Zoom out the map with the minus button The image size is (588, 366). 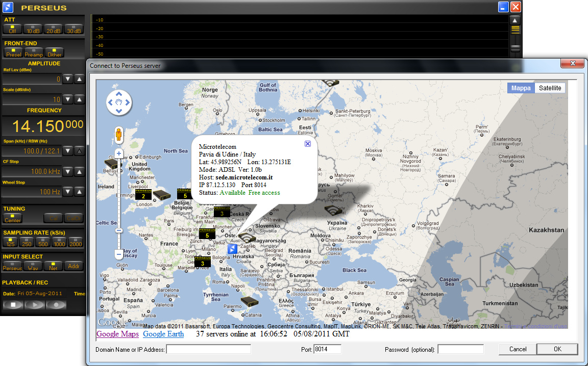pos(119,254)
